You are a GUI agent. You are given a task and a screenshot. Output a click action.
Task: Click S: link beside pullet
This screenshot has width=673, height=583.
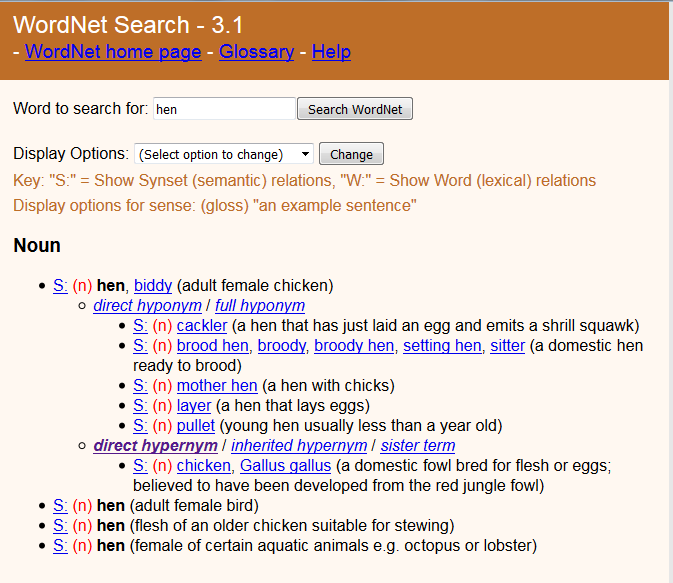[140, 425]
